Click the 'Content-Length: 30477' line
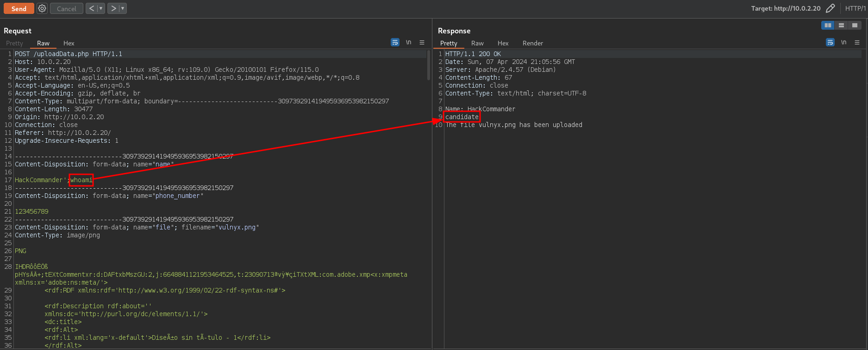The height and width of the screenshot is (350, 868). coord(54,109)
